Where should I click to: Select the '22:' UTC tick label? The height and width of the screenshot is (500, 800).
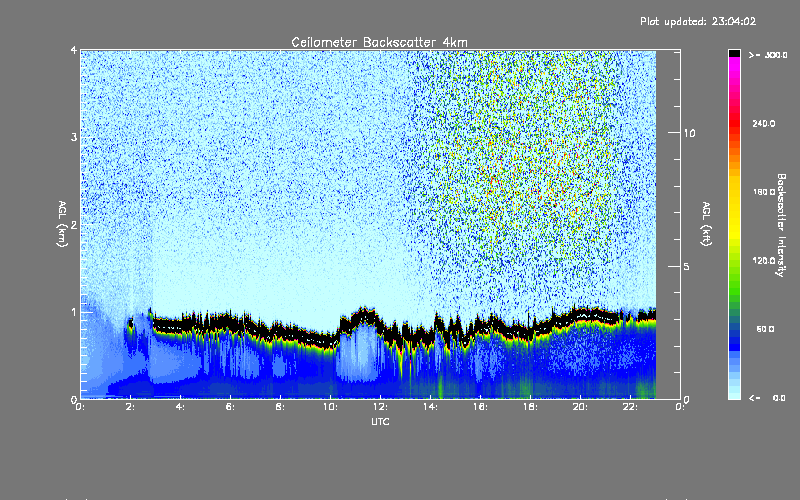pyautogui.click(x=630, y=407)
